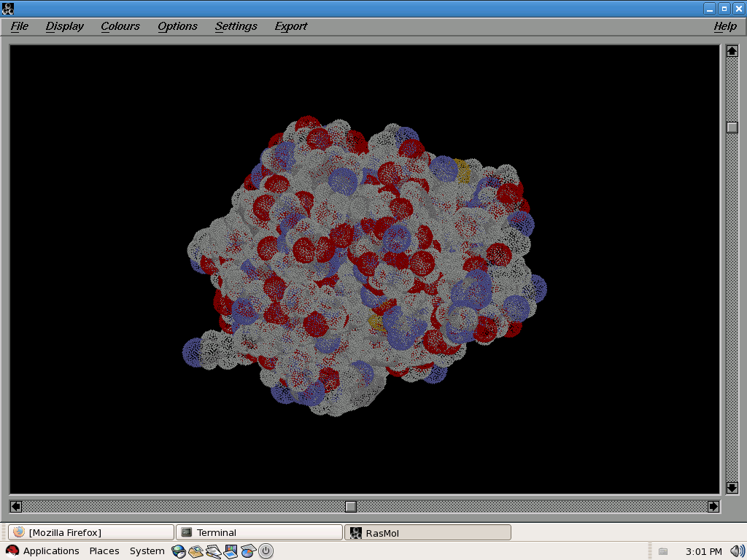This screenshot has height=560, width=747.
Task: Expand the Export dropdown menu
Action: (291, 26)
